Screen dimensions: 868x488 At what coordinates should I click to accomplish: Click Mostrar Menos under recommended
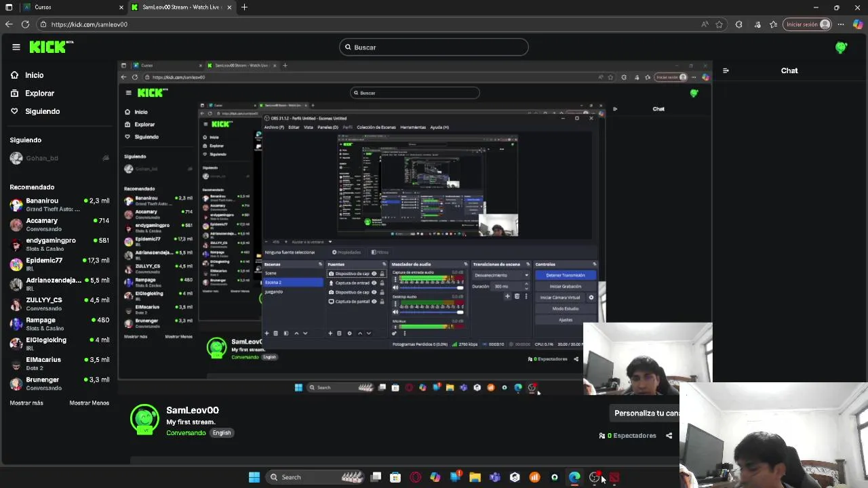click(89, 403)
